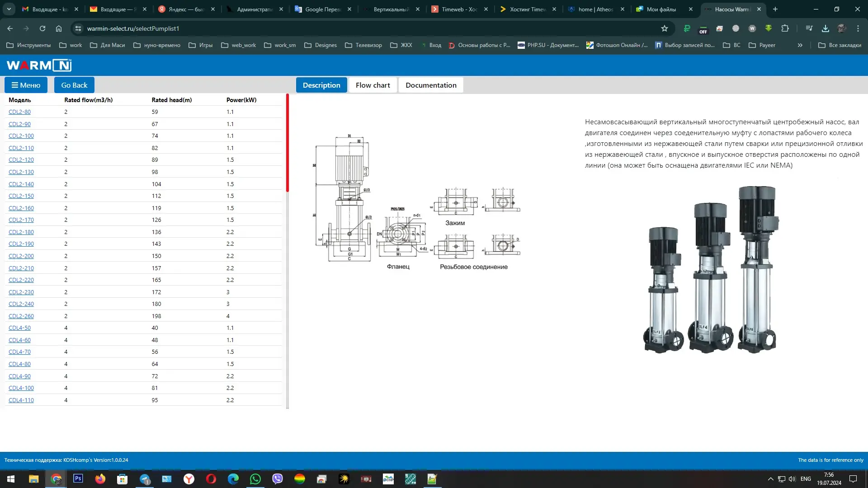
Task: Open the CDL4-50 model link
Action: point(19,328)
